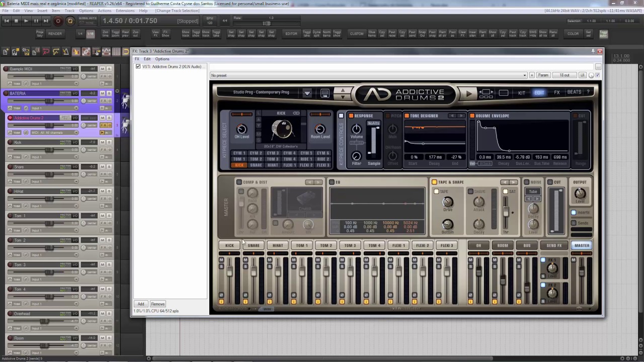Open the Edit menu in FX window
This screenshot has width=644, height=362.
tap(147, 59)
